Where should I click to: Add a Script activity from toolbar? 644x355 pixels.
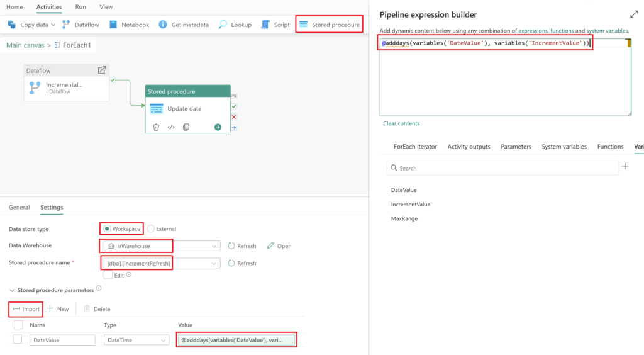tap(275, 25)
